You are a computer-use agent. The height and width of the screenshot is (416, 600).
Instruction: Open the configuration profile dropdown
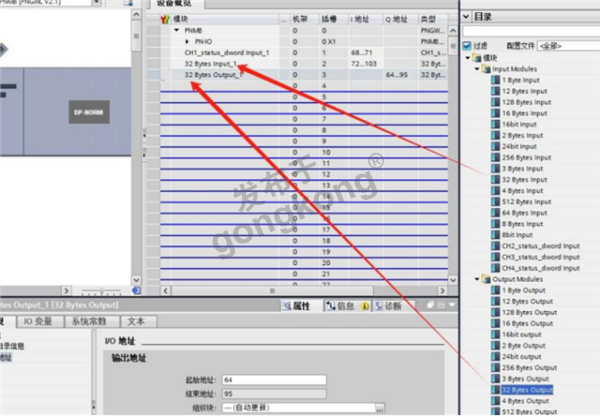(x=569, y=46)
